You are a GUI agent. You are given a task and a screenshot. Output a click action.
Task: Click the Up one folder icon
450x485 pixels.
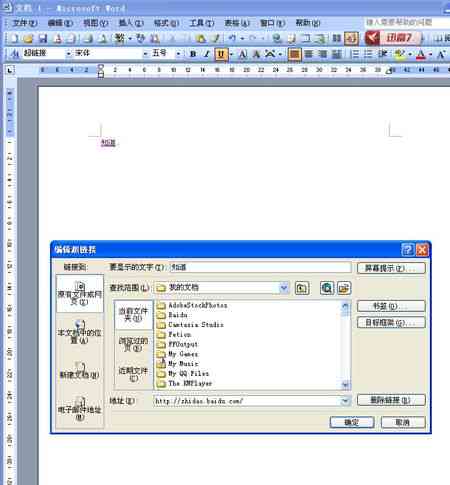(302, 288)
